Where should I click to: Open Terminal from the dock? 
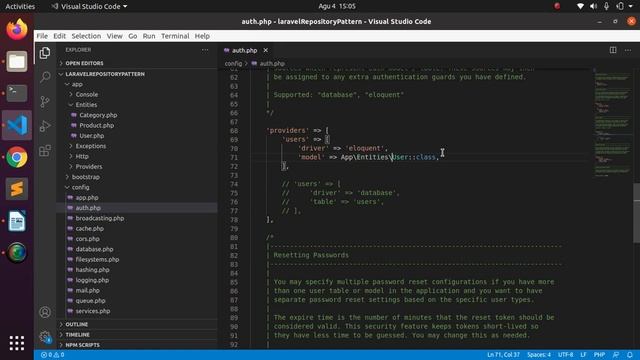pyautogui.click(x=17, y=93)
